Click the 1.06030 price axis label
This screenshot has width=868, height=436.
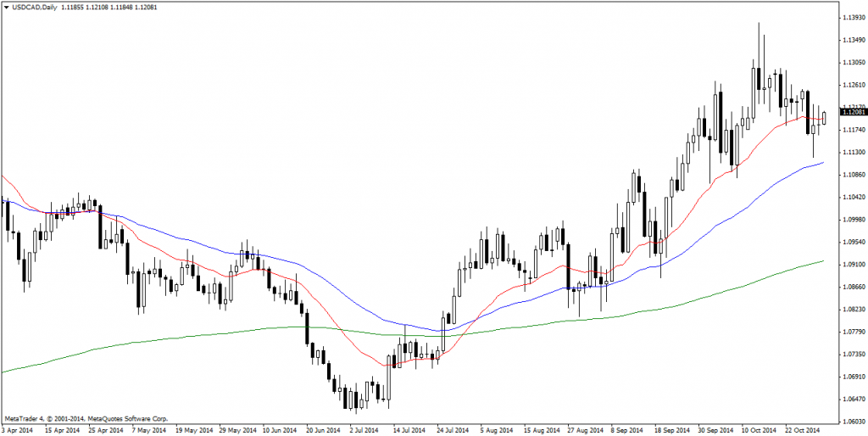(x=851, y=421)
